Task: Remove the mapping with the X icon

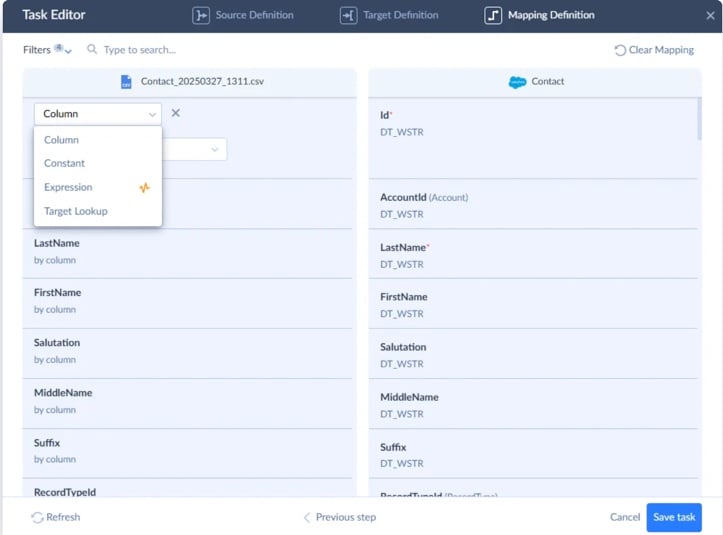Action: [176, 113]
